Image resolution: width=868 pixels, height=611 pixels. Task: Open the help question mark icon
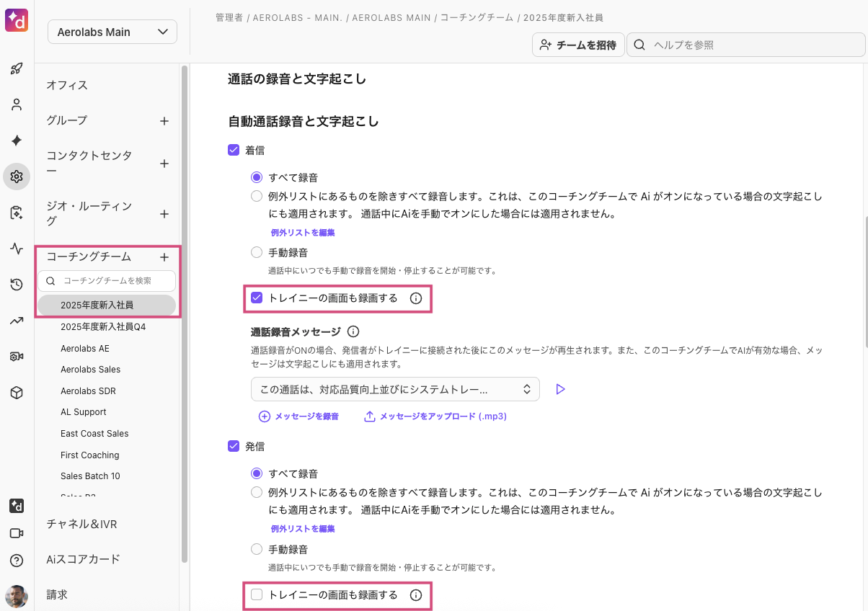coord(17,560)
